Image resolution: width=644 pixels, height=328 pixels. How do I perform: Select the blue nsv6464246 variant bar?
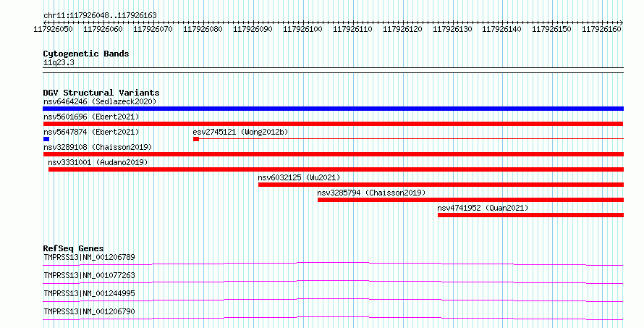tap(333, 109)
